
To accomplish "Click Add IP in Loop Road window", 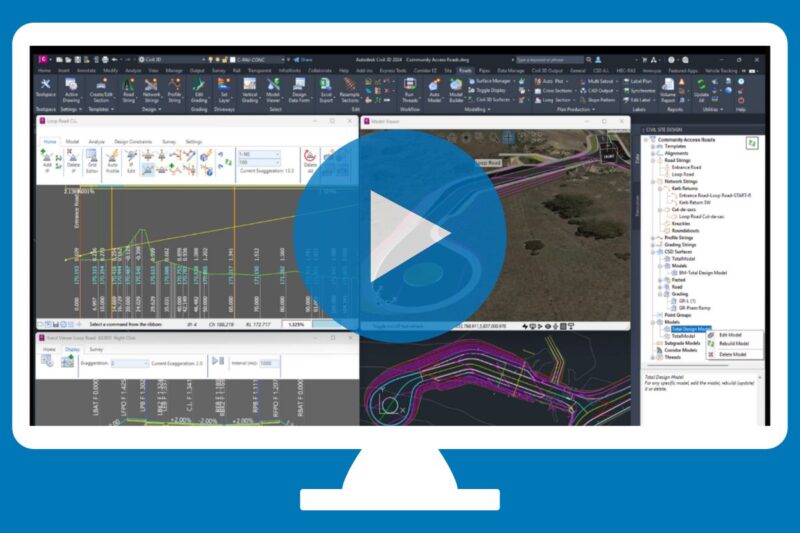I will 47,161.
